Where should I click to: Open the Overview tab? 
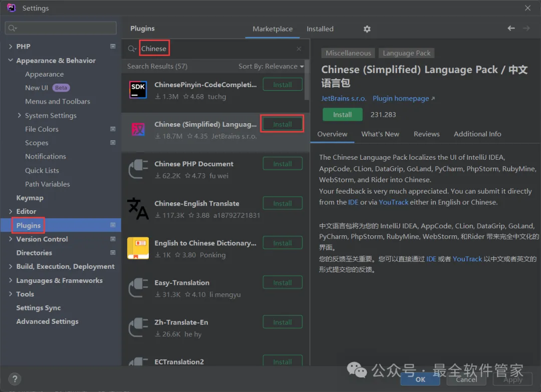point(332,134)
